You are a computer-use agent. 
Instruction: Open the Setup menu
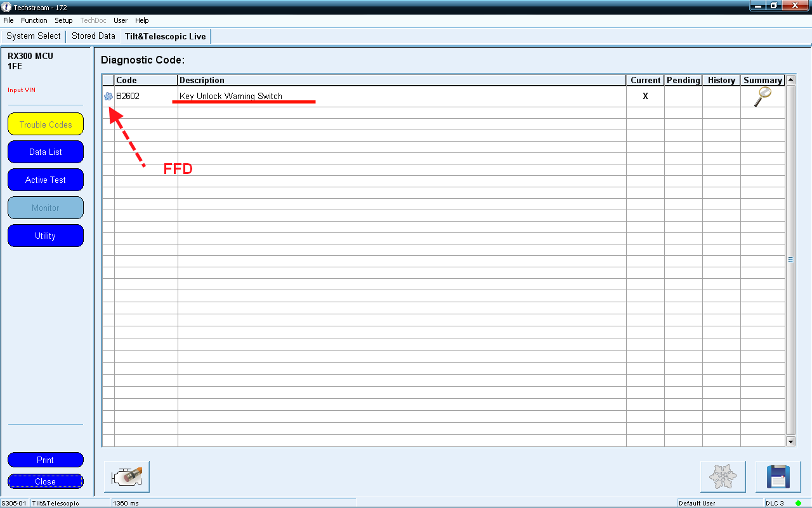63,20
